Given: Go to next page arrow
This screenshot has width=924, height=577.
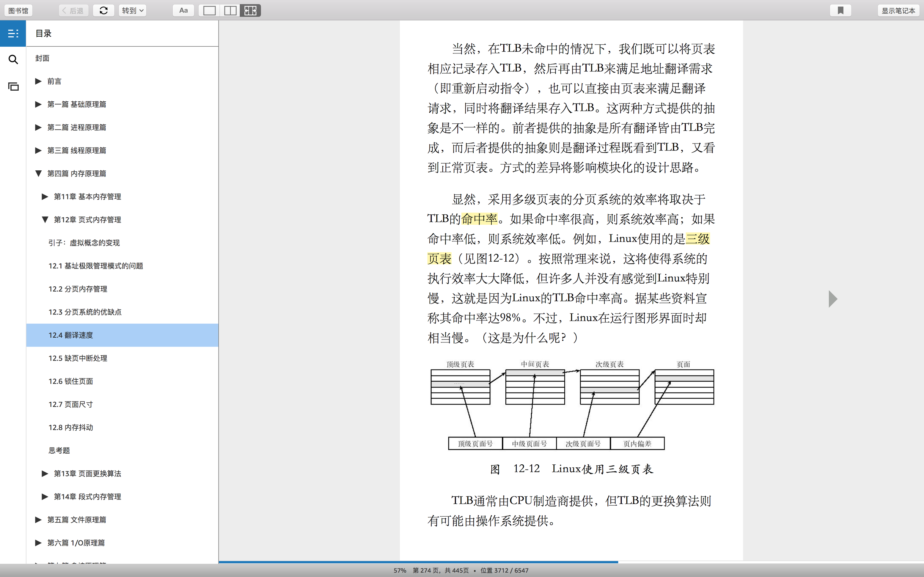Looking at the screenshot, I should click(x=833, y=299).
